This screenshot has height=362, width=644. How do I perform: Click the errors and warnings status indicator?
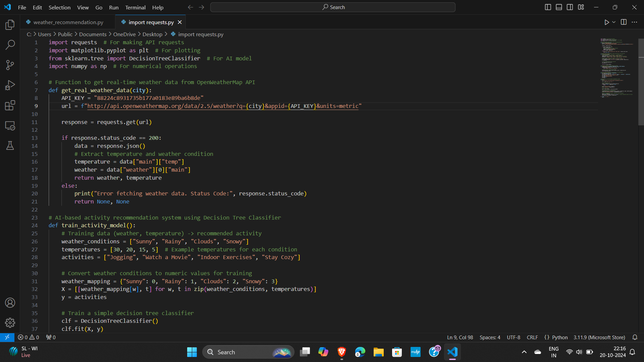(29, 337)
